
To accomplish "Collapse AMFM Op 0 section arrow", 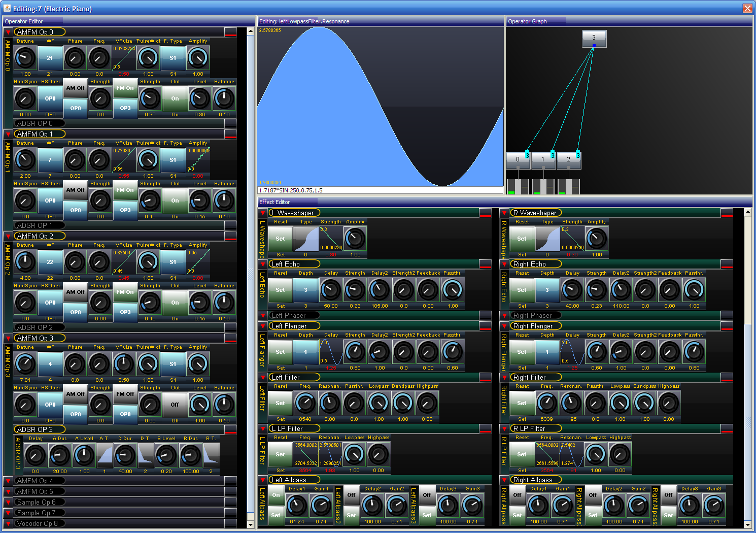I will click(8, 32).
